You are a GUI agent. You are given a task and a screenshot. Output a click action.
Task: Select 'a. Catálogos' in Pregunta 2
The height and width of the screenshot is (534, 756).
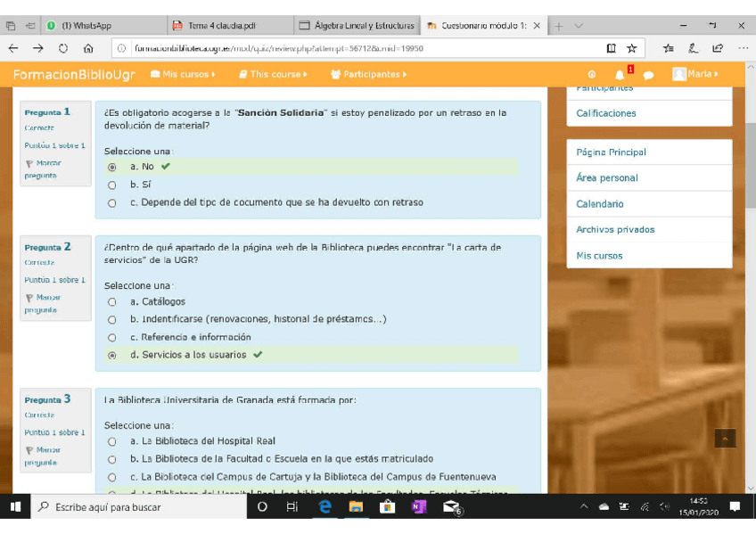tap(111, 302)
